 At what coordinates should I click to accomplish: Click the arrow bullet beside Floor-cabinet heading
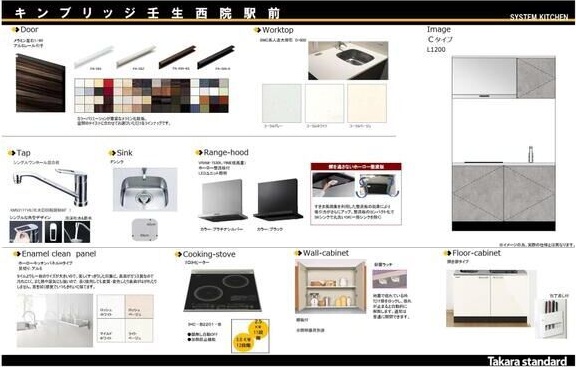pyautogui.click(x=447, y=253)
